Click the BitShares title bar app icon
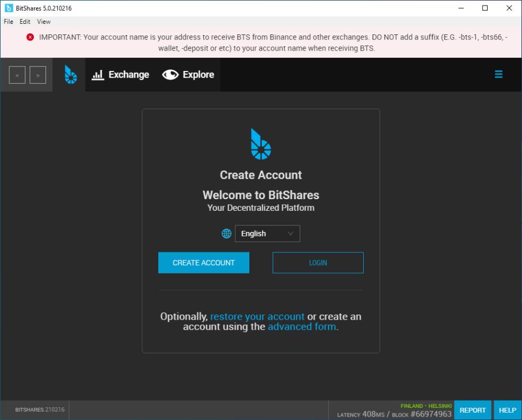The width and height of the screenshot is (522, 420). tap(9, 8)
